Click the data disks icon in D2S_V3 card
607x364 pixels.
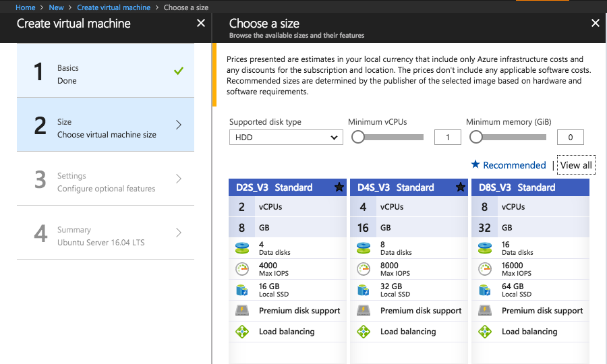click(242, 248)
